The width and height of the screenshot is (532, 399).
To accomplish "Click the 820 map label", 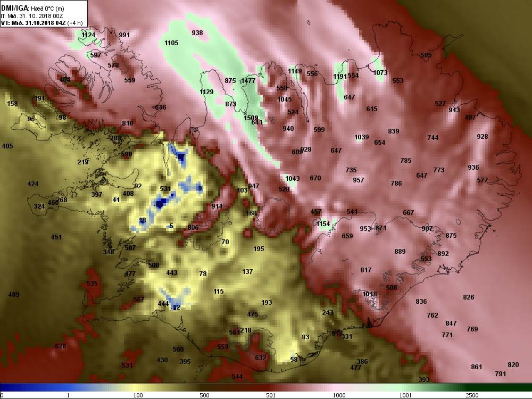I will (x=513, y=365).
